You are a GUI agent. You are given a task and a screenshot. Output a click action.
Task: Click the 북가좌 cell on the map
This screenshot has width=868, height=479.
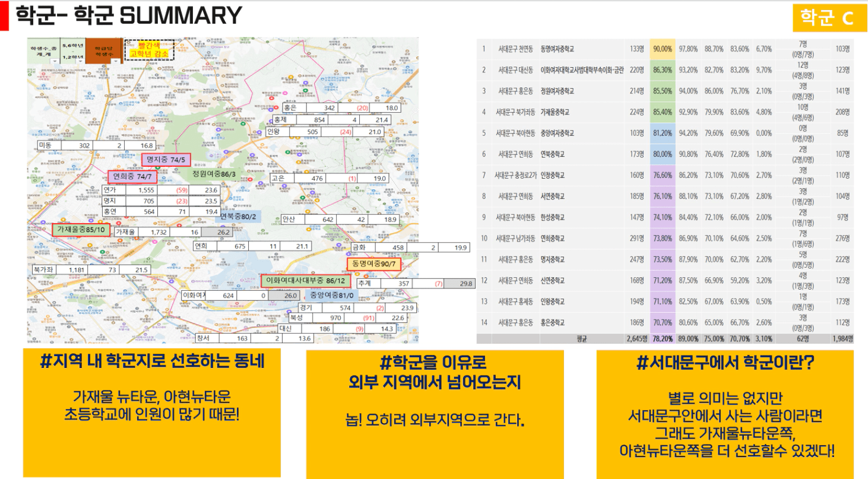[x=43, y=270]
